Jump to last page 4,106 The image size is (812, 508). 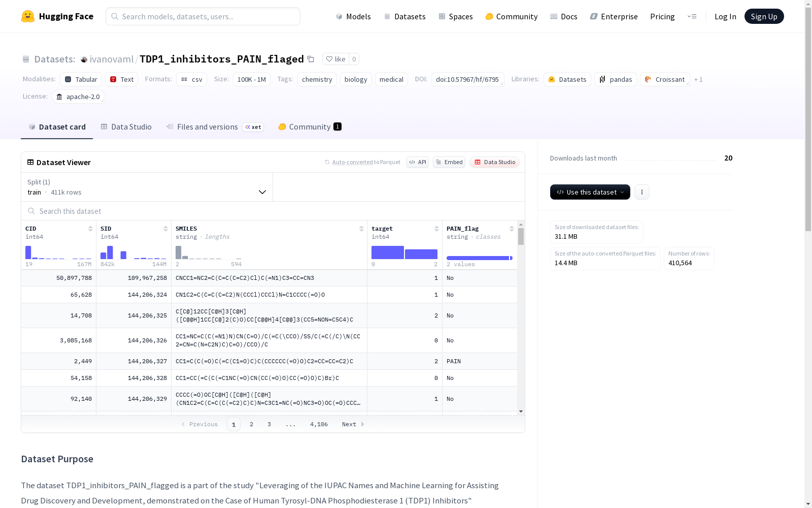(319, 424)
